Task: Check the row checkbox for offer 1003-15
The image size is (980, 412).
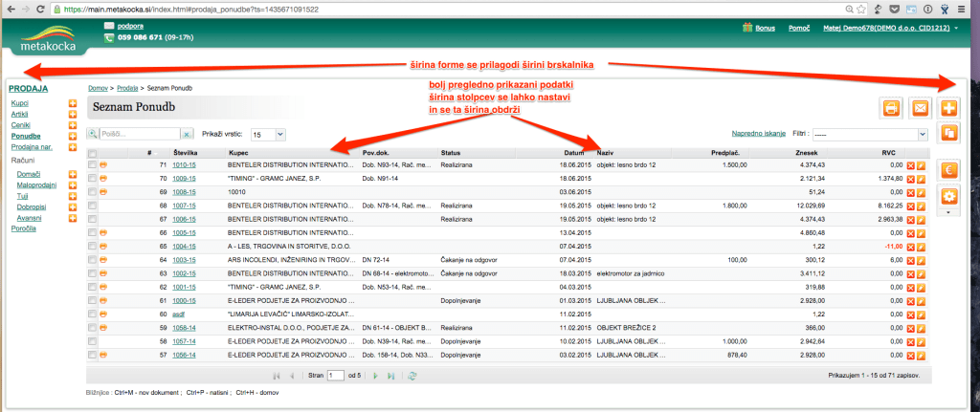Action: tap(93, 260)
